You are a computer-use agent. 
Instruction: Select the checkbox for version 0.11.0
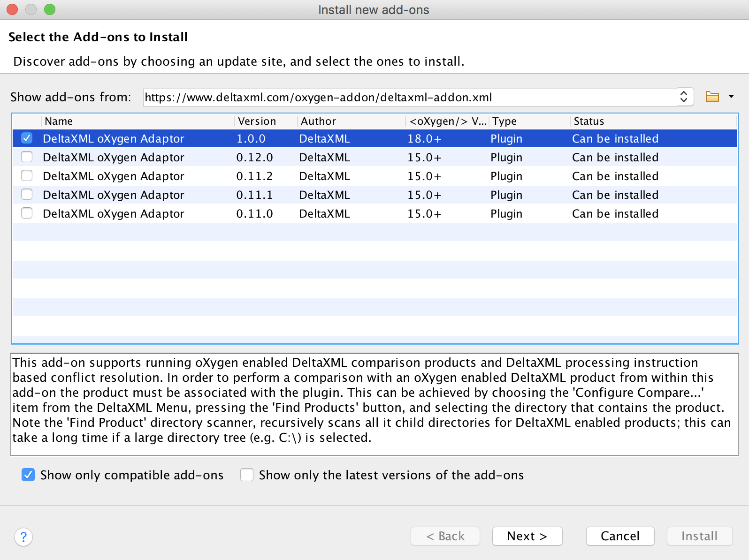click(x=27, y=213)
